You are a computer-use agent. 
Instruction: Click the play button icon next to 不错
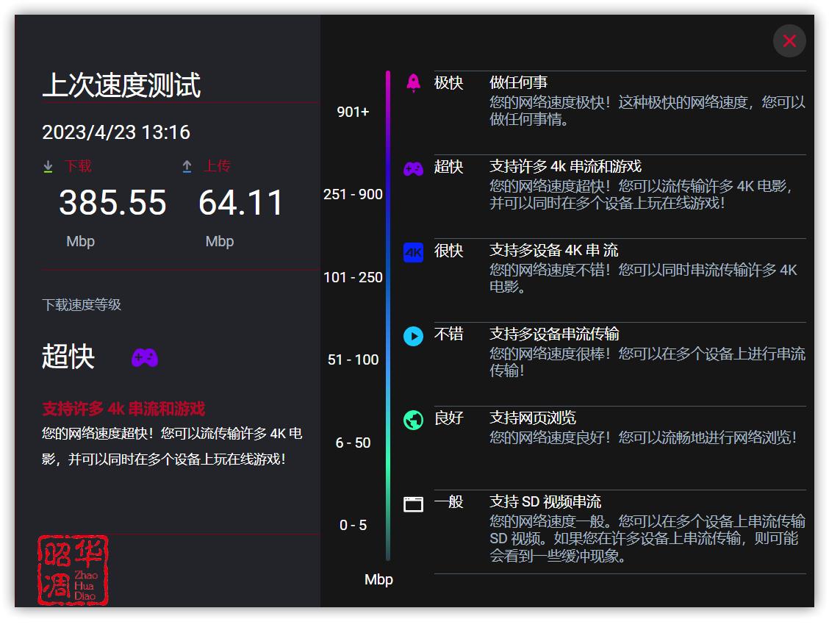point(413,336)
